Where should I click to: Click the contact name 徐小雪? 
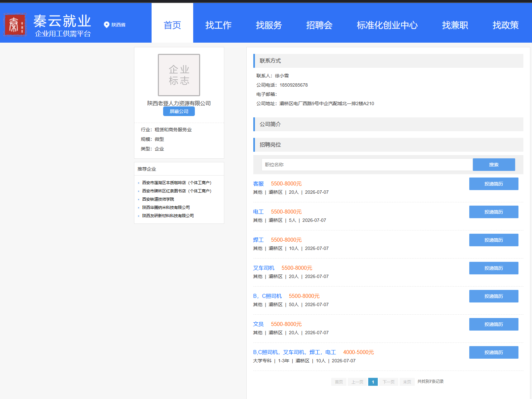pos(282,76)
